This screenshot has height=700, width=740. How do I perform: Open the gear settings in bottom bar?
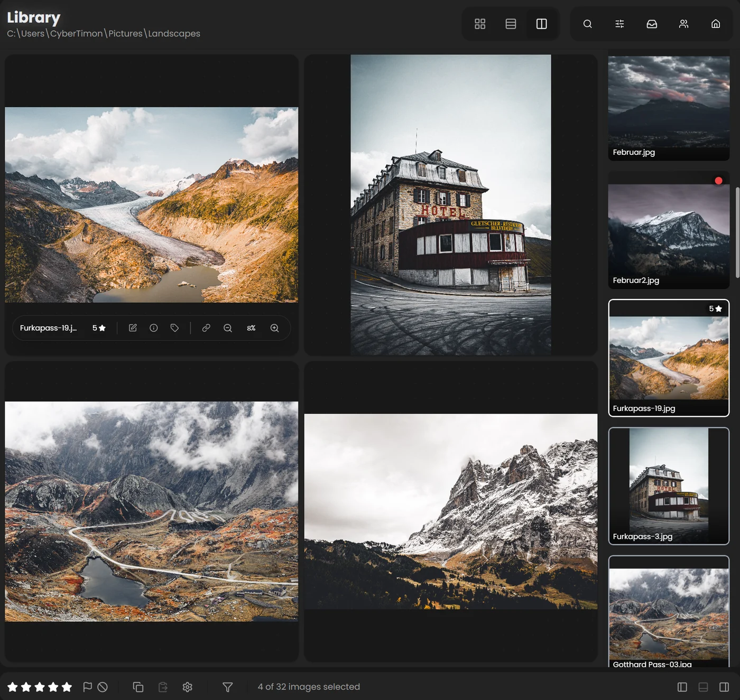coord(187,687)
